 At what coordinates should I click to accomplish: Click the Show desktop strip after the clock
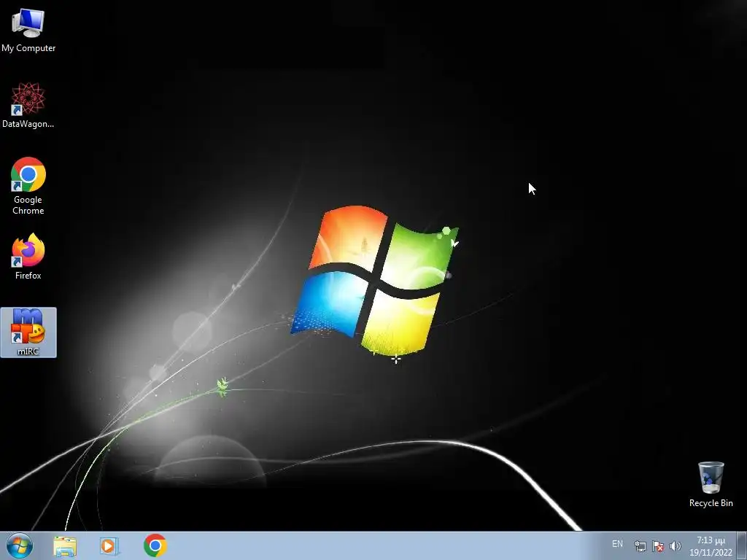click(x=742, y=546)
